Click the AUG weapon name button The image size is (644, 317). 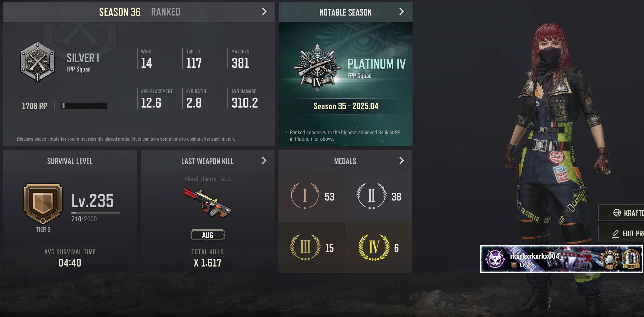coord(208,235)
